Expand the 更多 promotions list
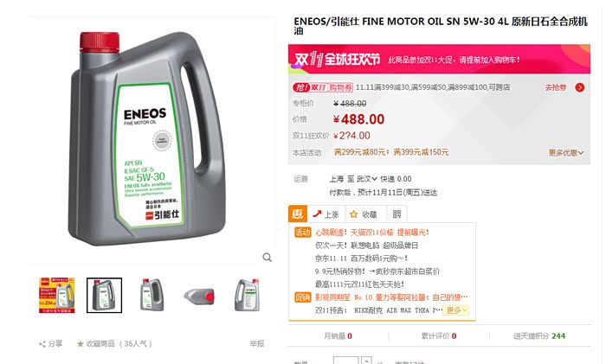Image resolution: width=606 pixels, height=364 pixels. point(457,310)
